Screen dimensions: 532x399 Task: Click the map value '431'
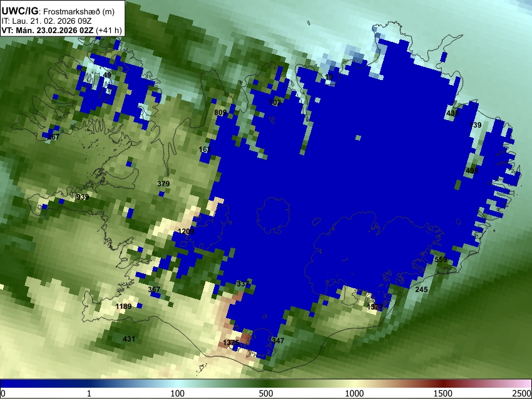tap(129, 339)
